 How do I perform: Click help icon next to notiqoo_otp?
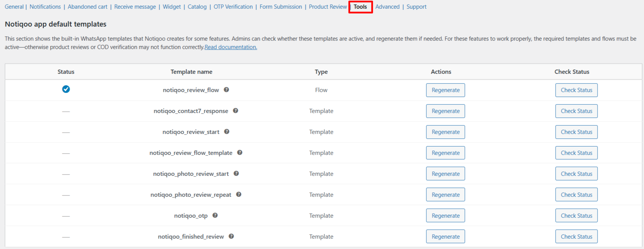[x=215, y=215]
